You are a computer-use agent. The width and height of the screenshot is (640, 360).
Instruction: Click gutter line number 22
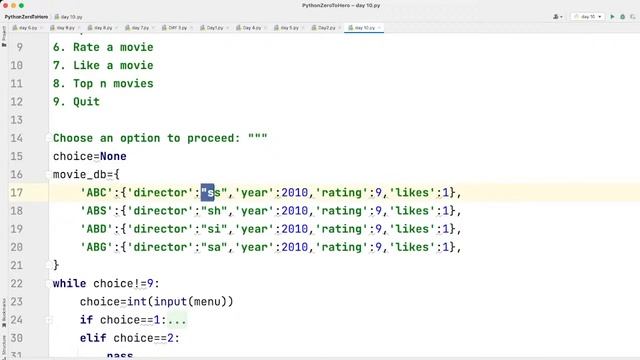coord(16,283)
